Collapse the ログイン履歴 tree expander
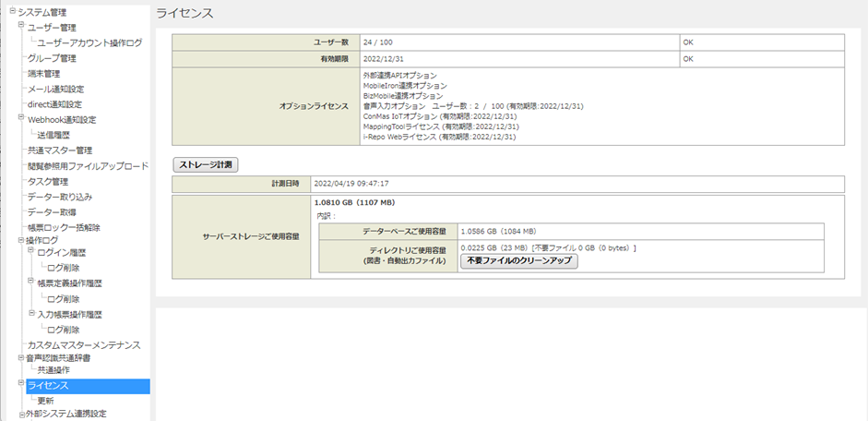Viewport: 868px width, 421px height. 30,252
